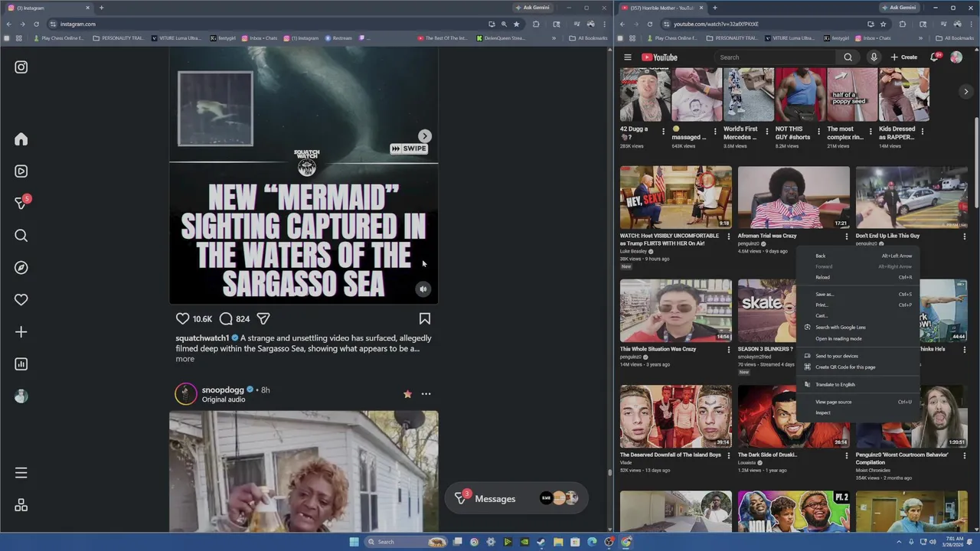Open Instagram notifications heart icon
The image size is (980, 551).
[x=21, y=300]
